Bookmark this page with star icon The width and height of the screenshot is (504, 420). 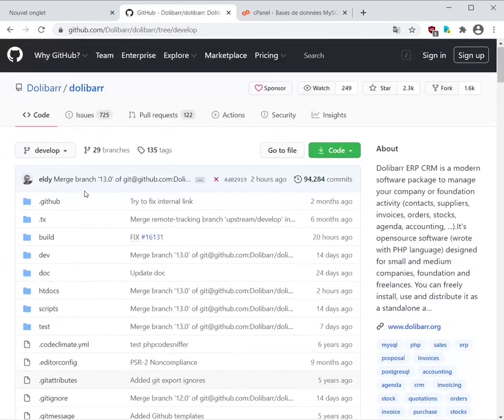pyautogui.click(x=412, y=30)
